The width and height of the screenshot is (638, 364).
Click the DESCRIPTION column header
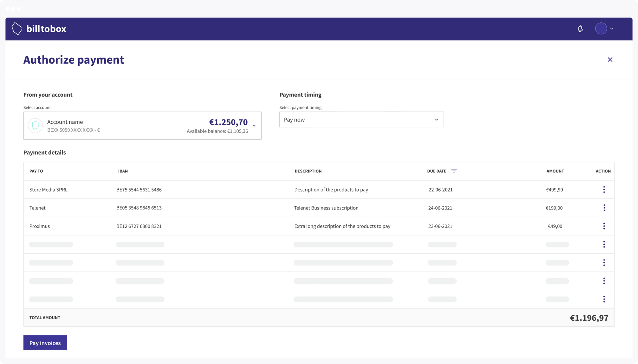(x=308, y=171)
